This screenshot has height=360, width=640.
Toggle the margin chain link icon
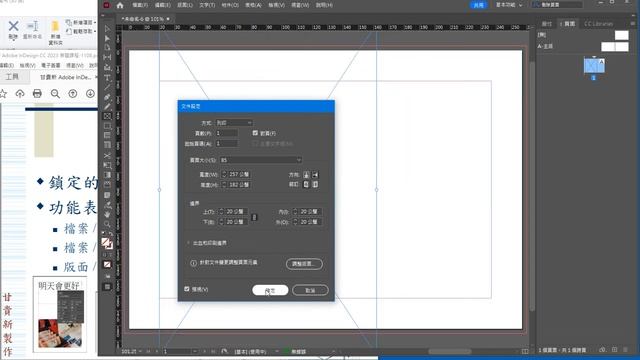tap(254, 217)
